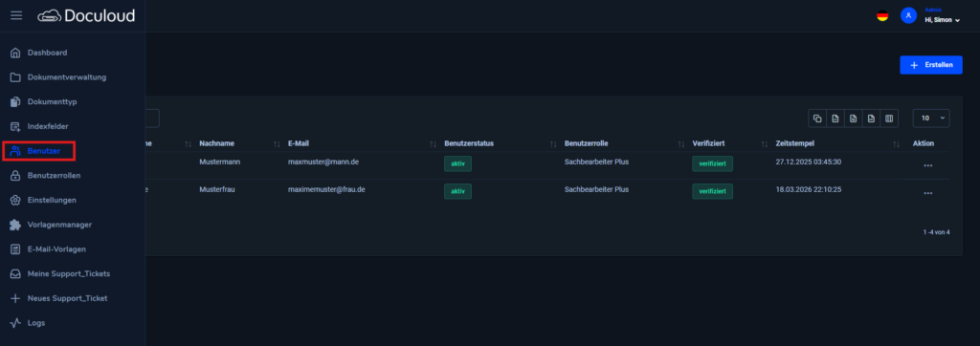The image size is (980, 346).
Task: Click the Nachname column header
Action: [x=217, y=143]
